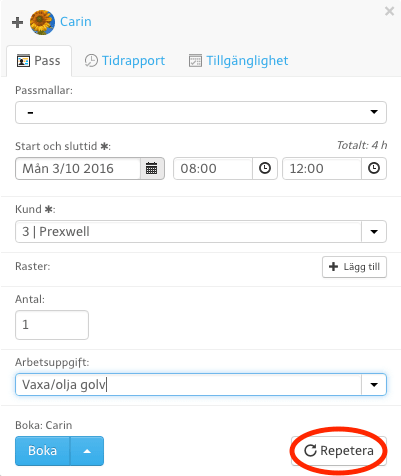Switch to the Tillgänglighet tab
Viewport: 401px width, 476px height.
click(239, 61)
